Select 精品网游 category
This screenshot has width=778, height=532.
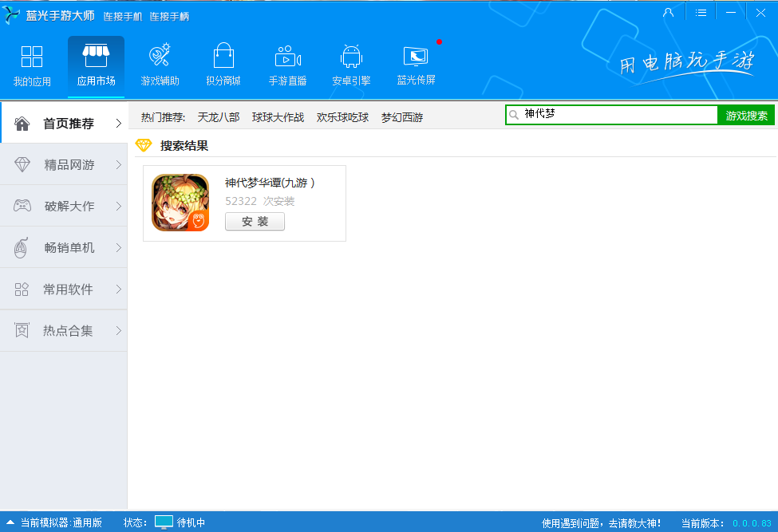[64, 164]
